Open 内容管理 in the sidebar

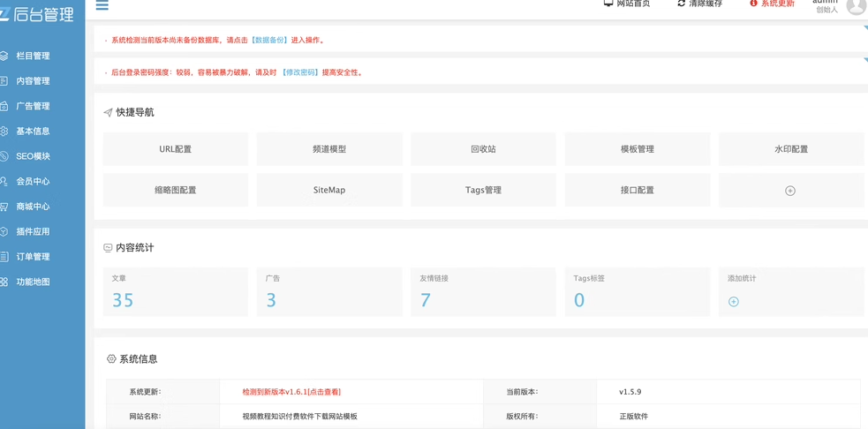point(34,81)
